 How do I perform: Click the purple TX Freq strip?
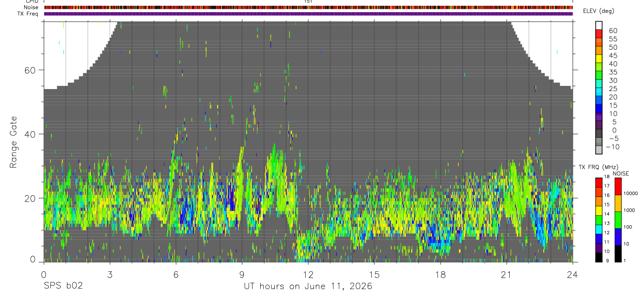(308, 14)
